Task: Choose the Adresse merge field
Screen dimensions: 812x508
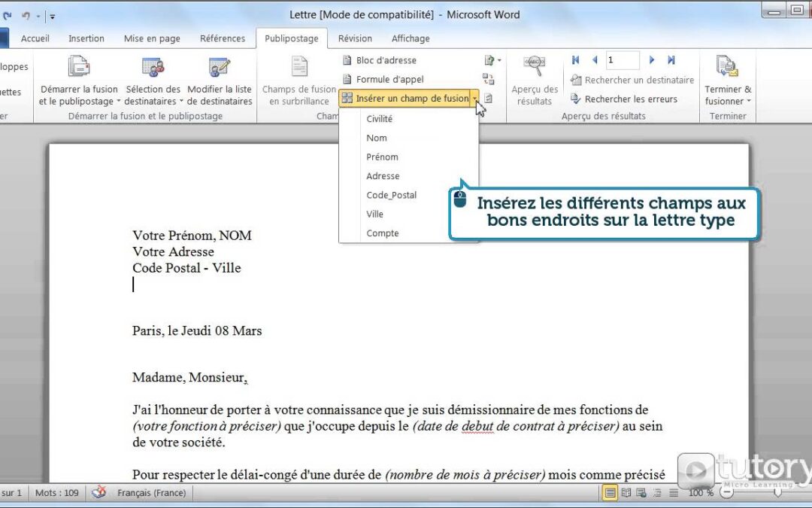Action: (383, 176)
